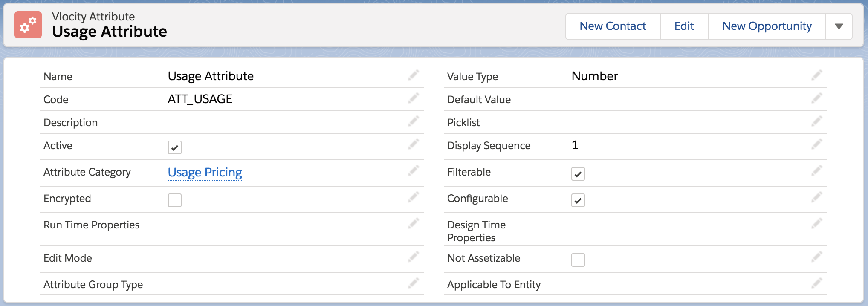Viewport: 868px width, 306px height.
Task: Edit the Name field pencil icon
Action: 413,75
